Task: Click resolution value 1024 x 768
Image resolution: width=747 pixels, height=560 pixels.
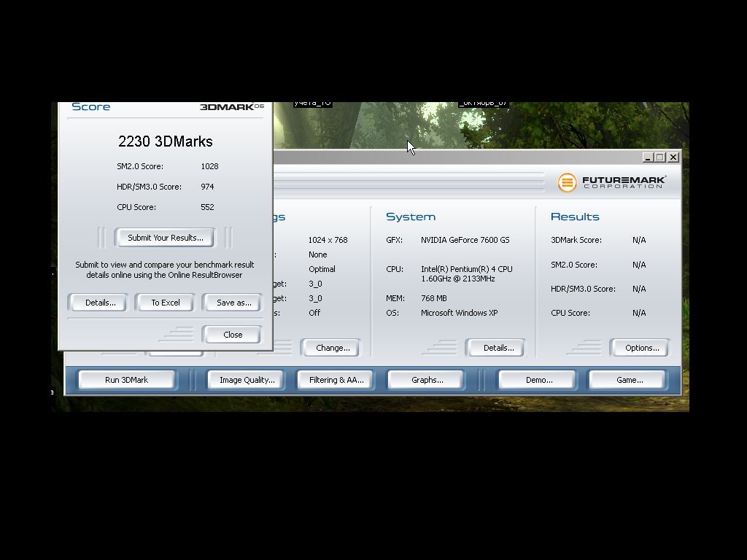Action: pos(328,240)
